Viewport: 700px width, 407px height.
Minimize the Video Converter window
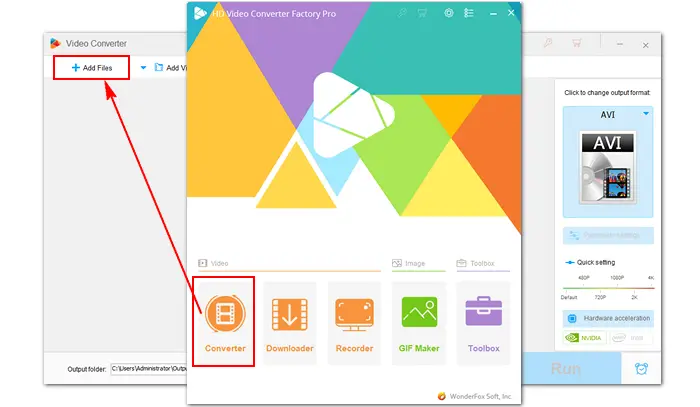click(x=620, y=44)
